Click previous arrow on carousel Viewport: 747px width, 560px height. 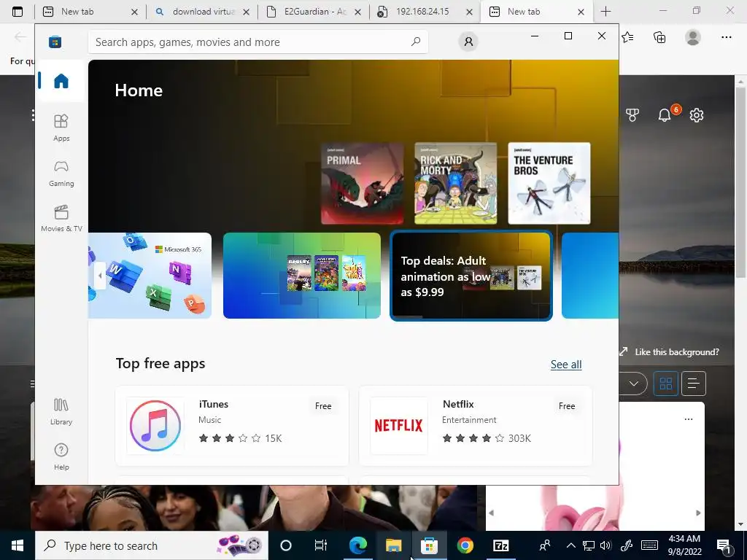coord(99,275)
